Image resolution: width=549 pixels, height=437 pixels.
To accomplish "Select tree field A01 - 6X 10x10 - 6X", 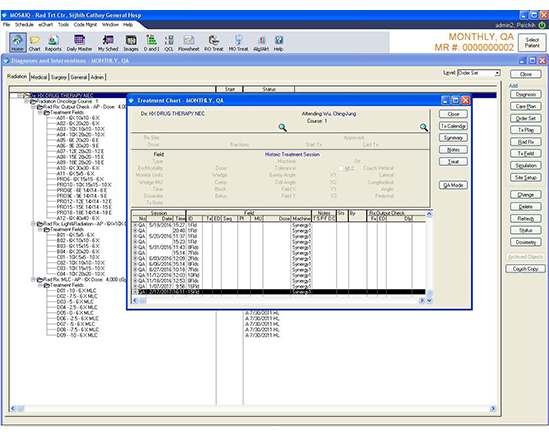I will point(78,118).
